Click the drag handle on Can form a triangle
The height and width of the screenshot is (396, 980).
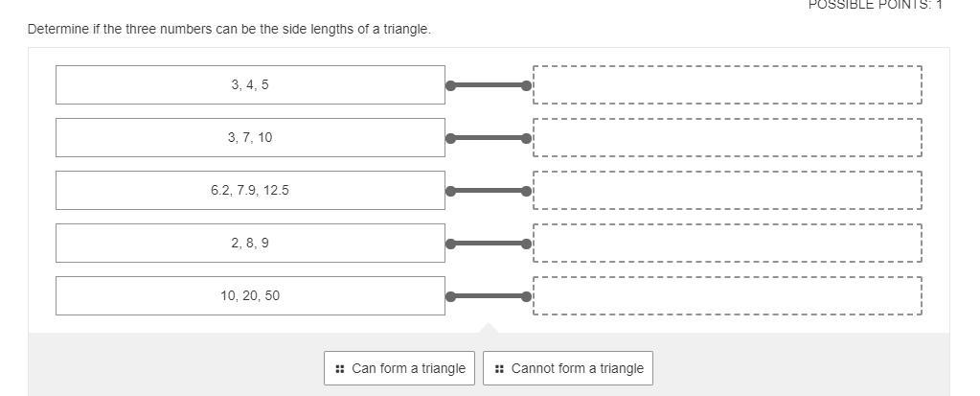(x=340, y=368)
